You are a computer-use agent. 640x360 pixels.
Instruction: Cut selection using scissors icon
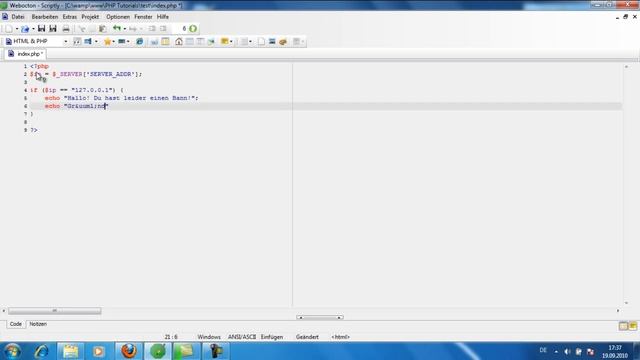point(82,29)
